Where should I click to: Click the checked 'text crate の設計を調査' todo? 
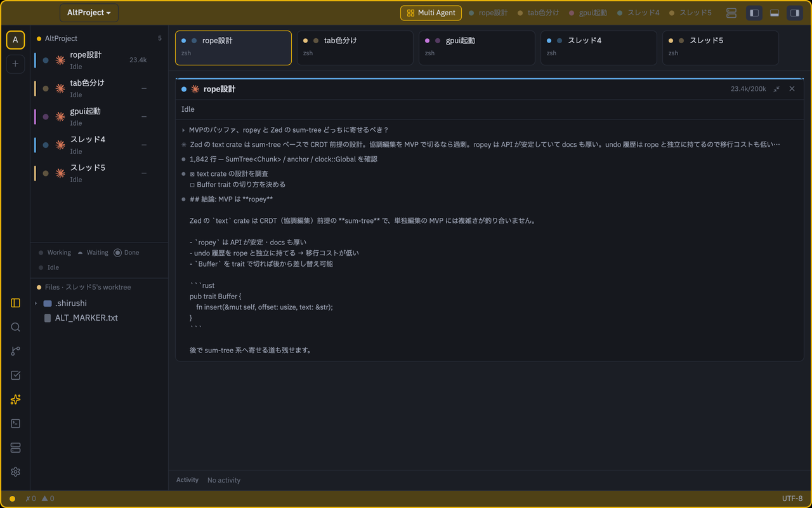pyautogui.click(x=229, y=173)
